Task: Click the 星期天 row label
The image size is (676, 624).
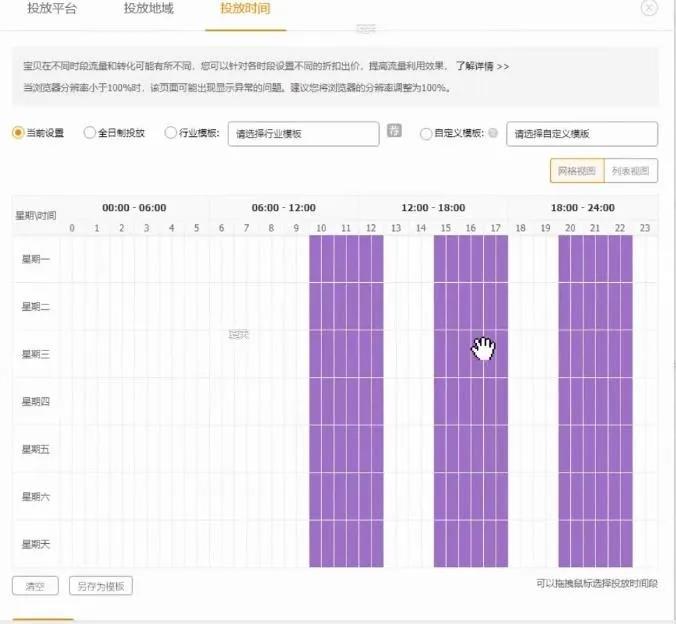Action: pos(36,544)
